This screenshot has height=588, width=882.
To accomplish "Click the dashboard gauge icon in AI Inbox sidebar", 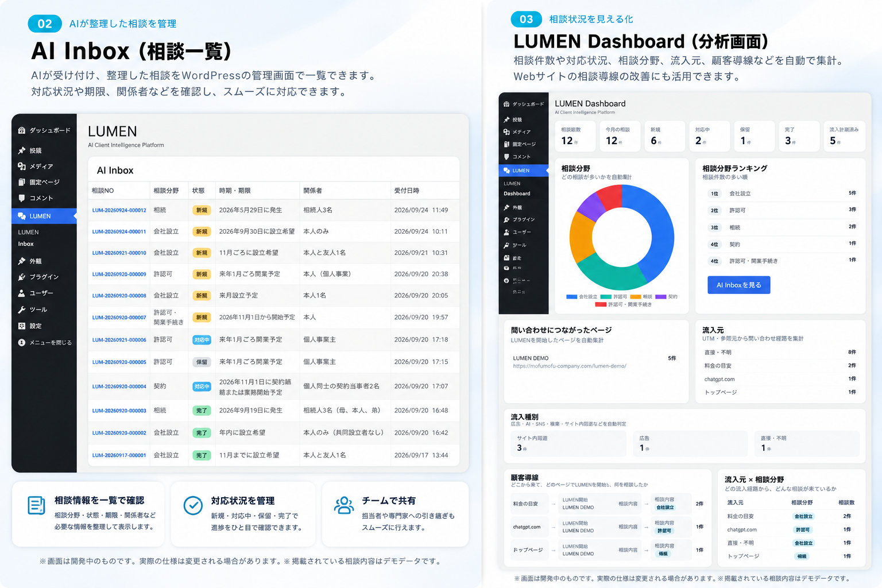I will click(22, 130).
